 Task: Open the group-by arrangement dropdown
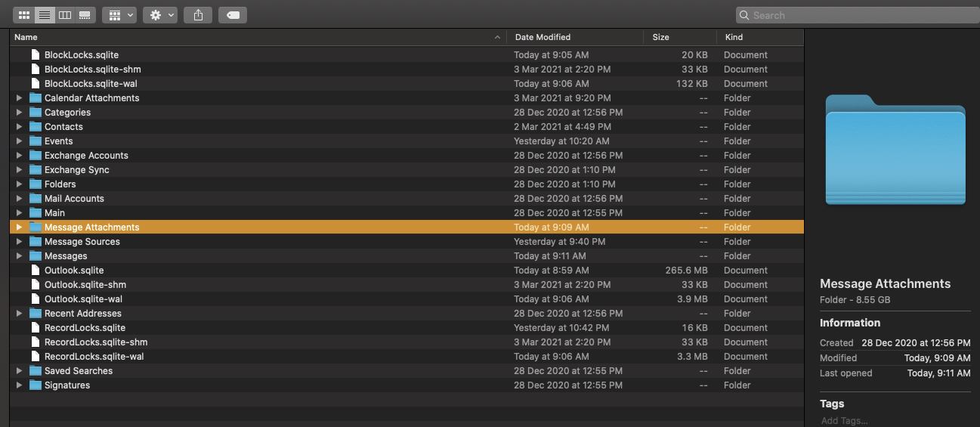pos(119,15)
